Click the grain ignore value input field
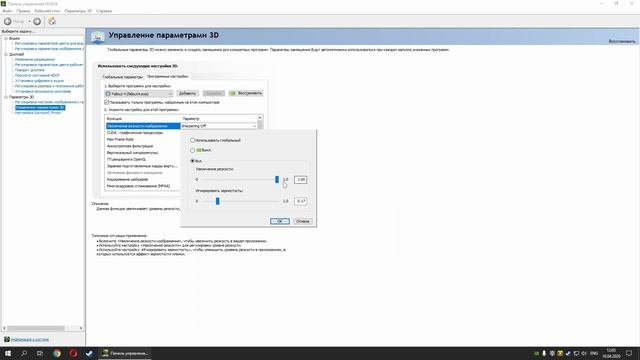 [300, 201]
